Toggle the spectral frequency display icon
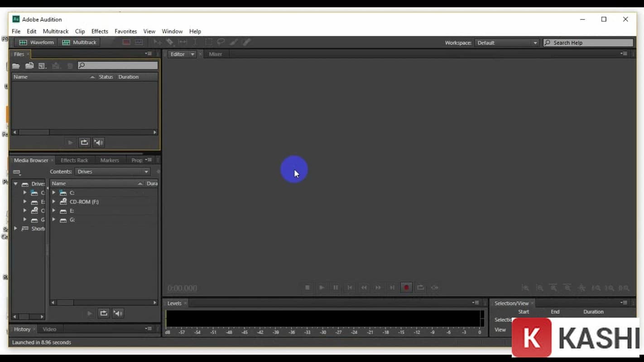644x362 pixels. click(x=126, y=43)
